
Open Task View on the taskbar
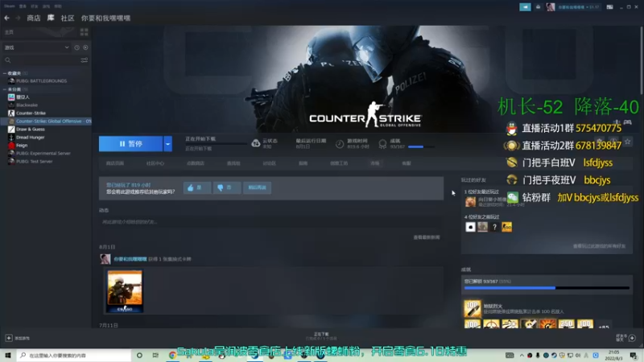pyautogui.click(x=155, y=355)
